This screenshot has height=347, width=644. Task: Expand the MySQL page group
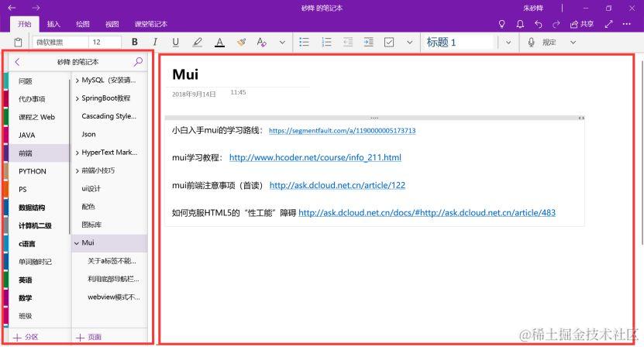[77, 81]
